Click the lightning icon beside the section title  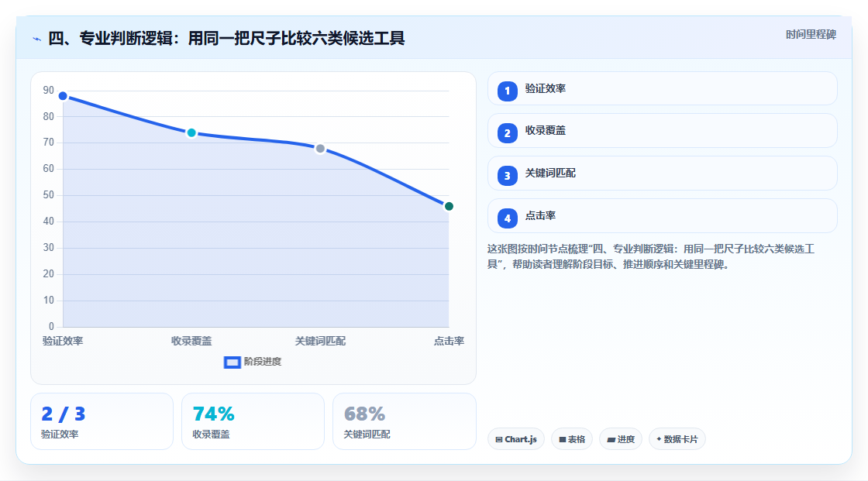[x=37, y=39]
